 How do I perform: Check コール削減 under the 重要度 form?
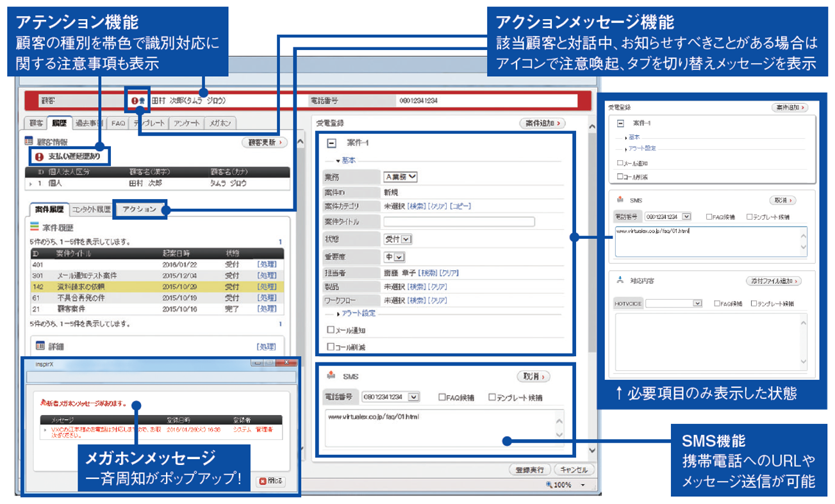331,347
